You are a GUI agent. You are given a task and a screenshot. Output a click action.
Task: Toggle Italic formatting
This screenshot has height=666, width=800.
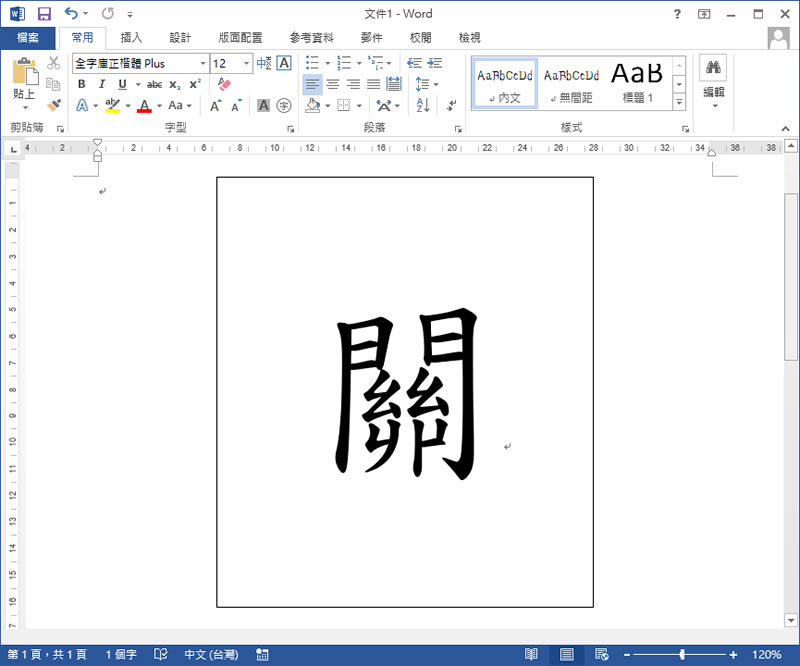click(x=102, y=84)
